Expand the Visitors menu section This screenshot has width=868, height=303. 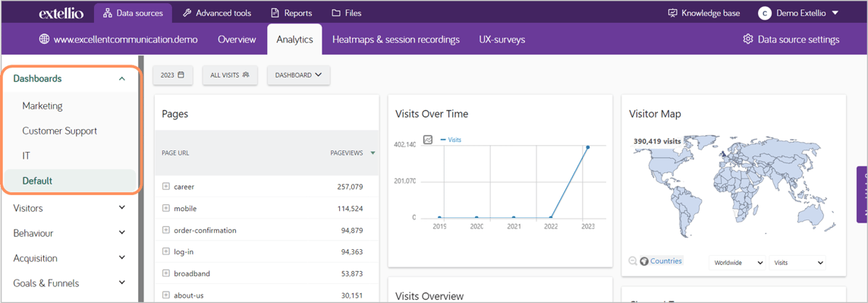click(70, 208)
